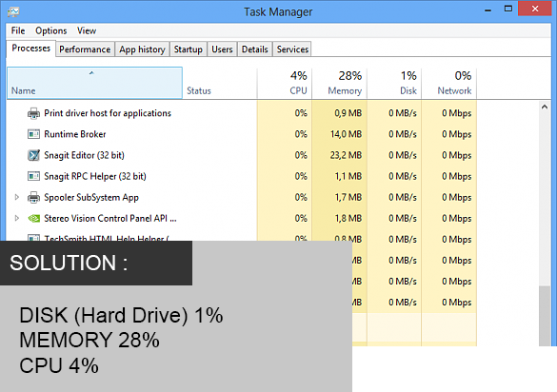
Task: Click the Runtime Broker process icon
Action: (33, 134)
